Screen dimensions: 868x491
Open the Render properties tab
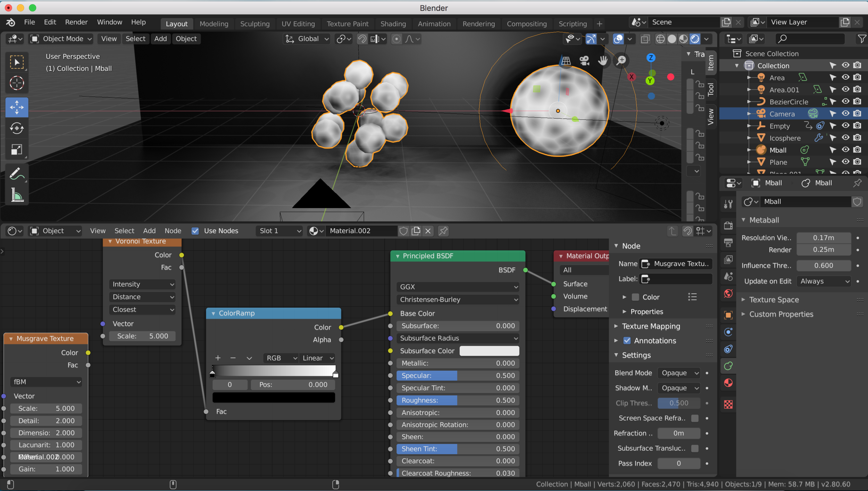tap(728, 225)
